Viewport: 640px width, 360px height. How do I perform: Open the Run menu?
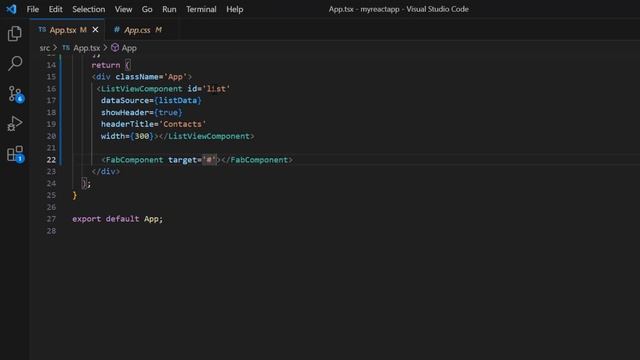[169, 9]
